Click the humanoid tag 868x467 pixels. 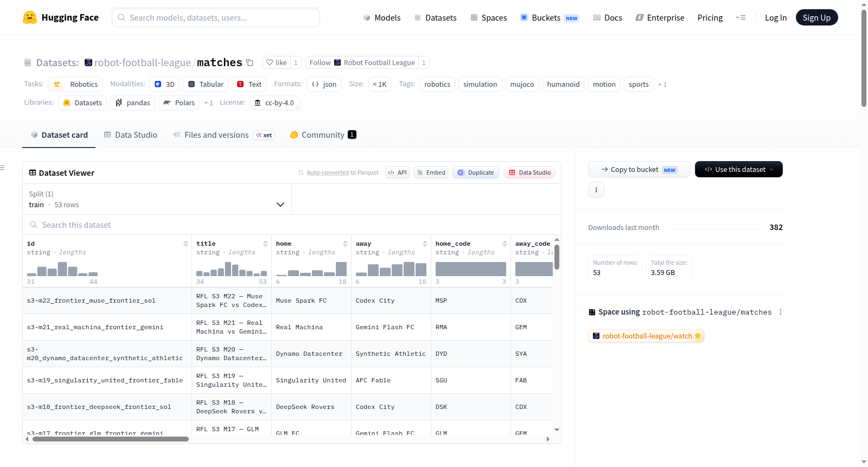[563, 84]
